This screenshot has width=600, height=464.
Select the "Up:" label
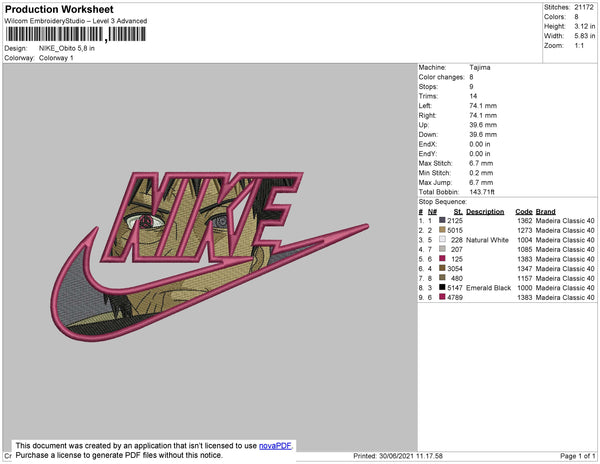424,125
